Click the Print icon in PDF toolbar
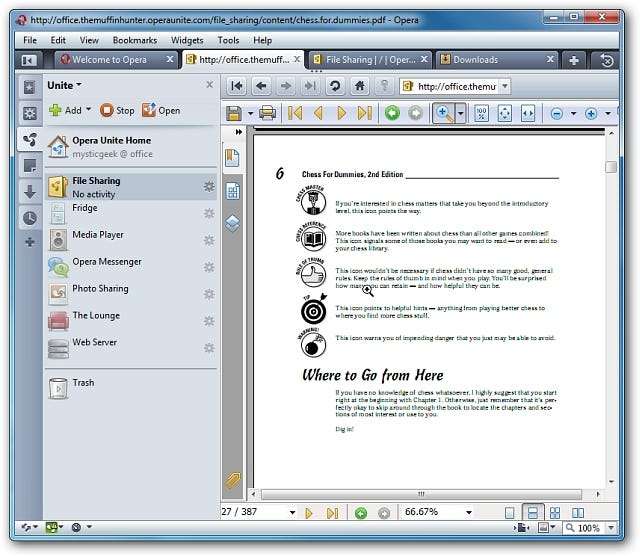The image size is (640, 556). click(267, 113)
